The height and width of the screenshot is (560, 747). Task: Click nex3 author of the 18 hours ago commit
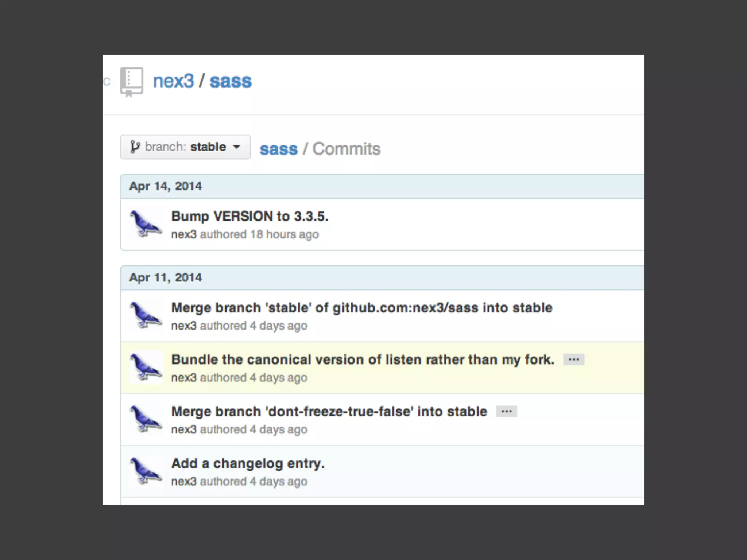pyautogui.click(x=184, y=234)
